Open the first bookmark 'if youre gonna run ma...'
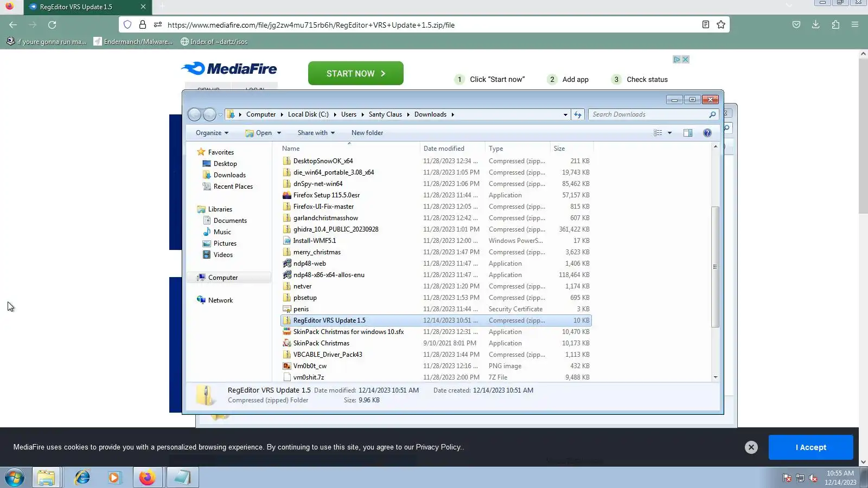This screenshot has width=868, height=488. click(x=46, y=42)
